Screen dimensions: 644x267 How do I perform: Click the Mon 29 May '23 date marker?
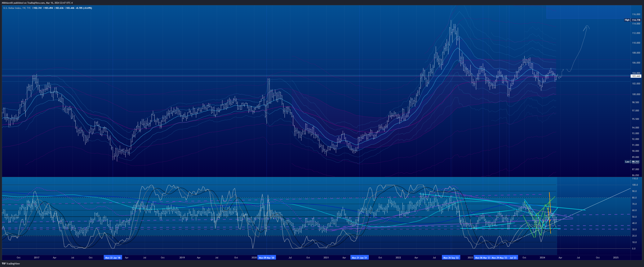pyautogui.click(x=499, y=257)
